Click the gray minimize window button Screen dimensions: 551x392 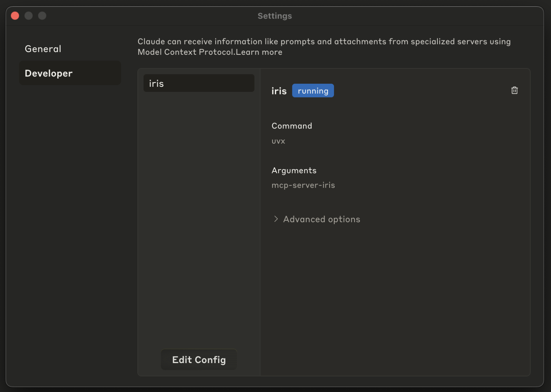point(29,16)
